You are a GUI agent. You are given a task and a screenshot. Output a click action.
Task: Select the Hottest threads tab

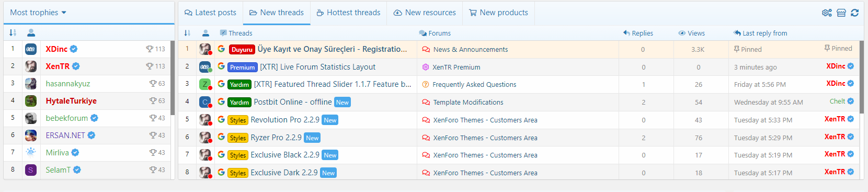(348, 13)
